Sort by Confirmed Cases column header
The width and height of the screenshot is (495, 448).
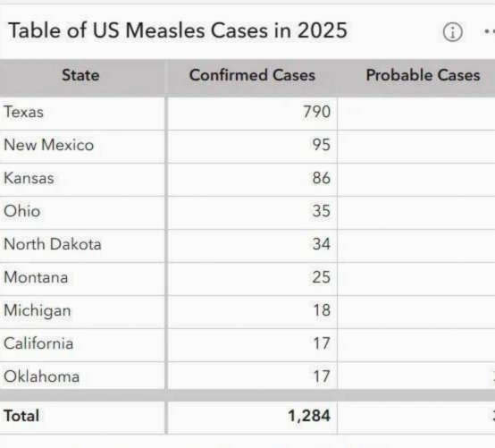click(x=252, y=75)
